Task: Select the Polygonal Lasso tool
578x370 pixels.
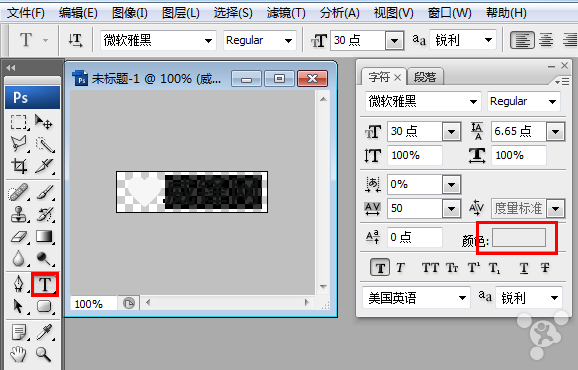Action: click(18, 144)
